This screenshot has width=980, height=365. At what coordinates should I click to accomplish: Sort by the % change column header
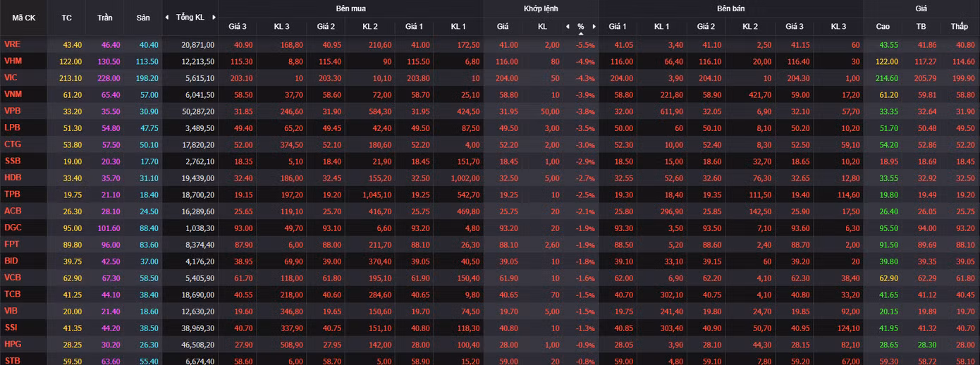(x=581, y=27)
